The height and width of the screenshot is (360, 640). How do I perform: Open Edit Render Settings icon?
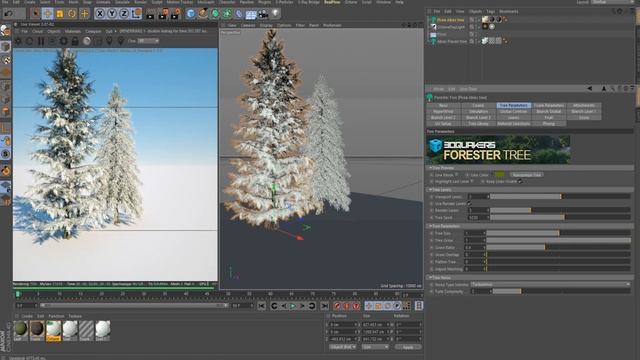(176, 14)
